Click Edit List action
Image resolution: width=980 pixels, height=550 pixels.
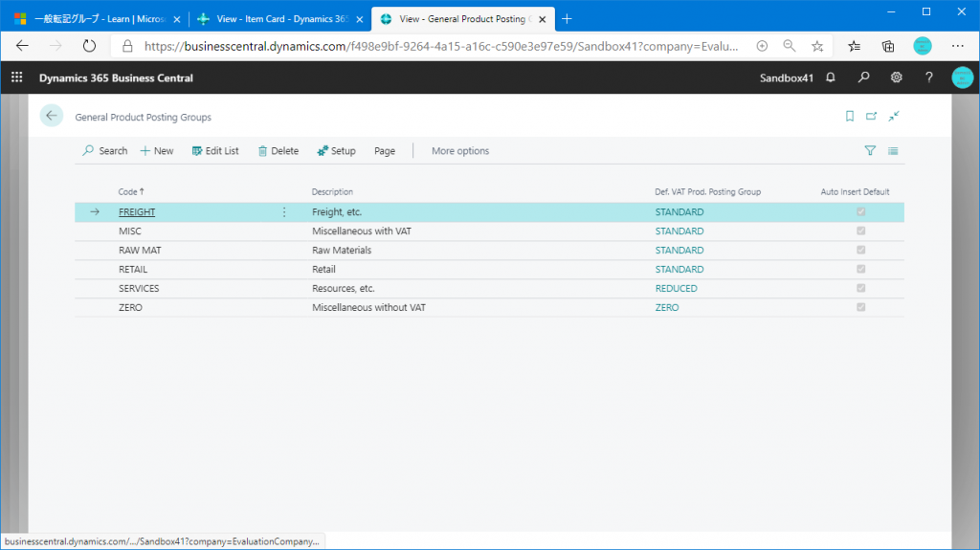point(215,150)
